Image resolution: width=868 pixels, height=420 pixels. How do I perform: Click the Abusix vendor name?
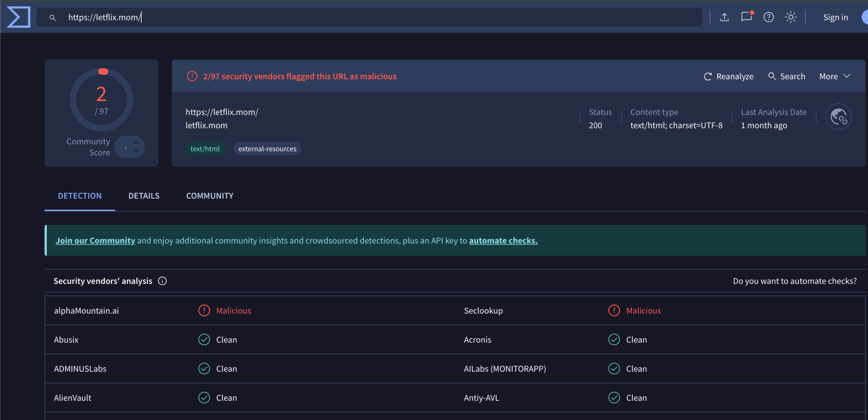coord(66,340)
